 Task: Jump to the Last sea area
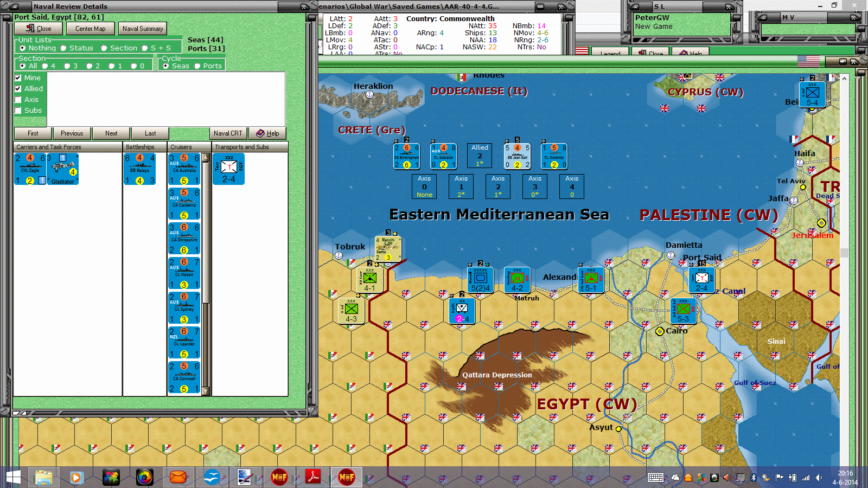pyautogui.click(x=150, y=133)
